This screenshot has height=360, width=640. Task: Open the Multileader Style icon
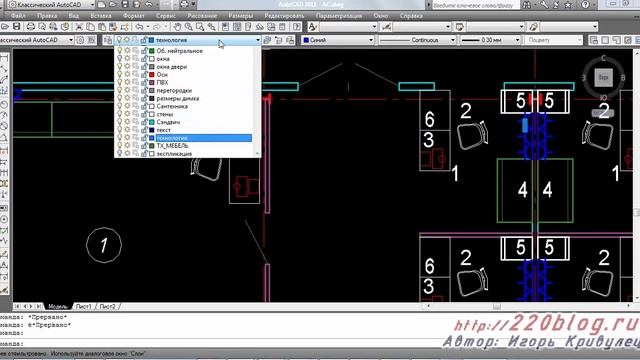[533, 27]
